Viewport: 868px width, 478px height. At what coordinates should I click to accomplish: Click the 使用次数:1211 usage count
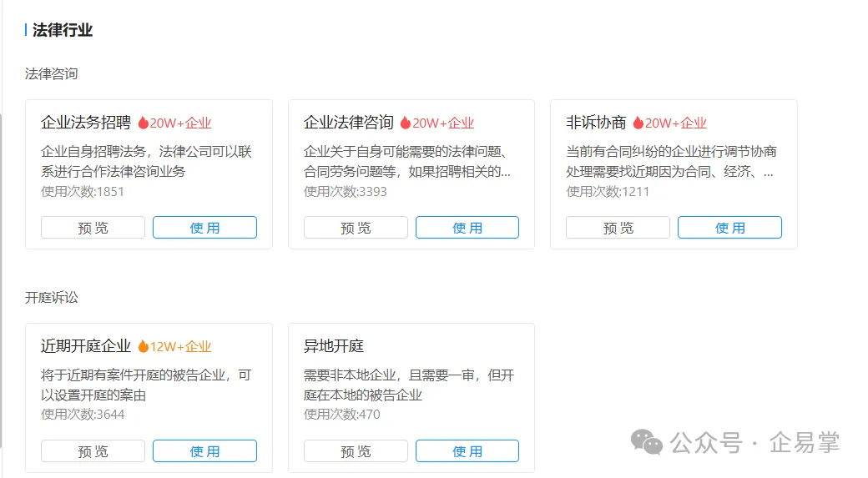coord(608,191)
